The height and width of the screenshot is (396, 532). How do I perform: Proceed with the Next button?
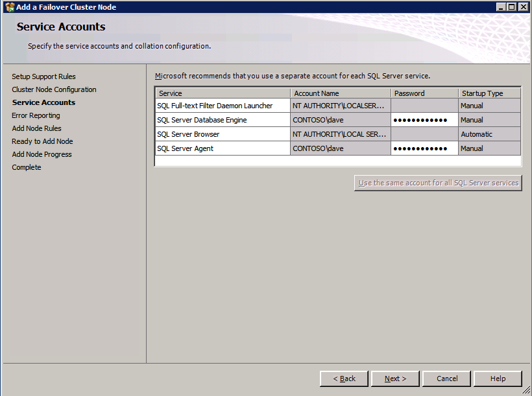tap(395, 379)
